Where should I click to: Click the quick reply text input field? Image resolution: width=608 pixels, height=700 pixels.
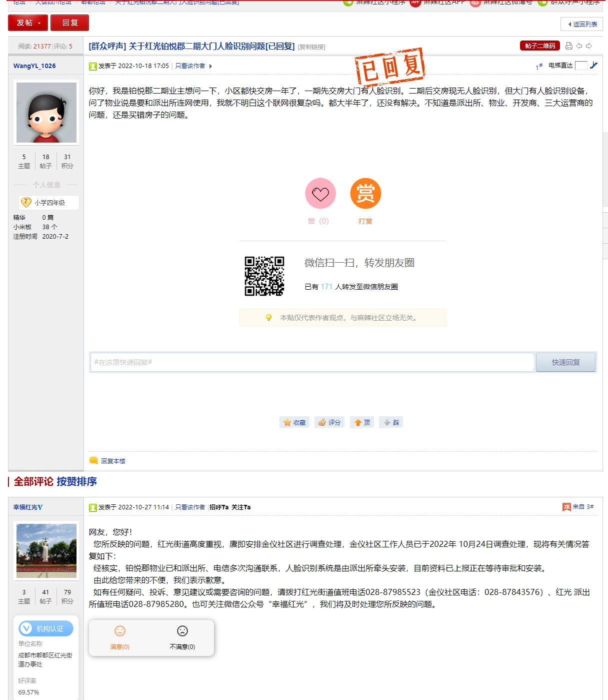pos(312,362)
